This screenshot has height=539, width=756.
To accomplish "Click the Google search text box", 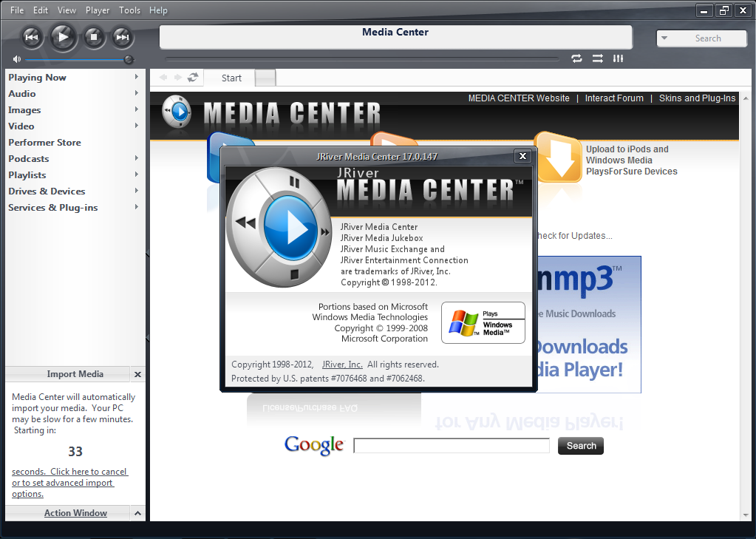I will pyautogui.click(x=452, y=445).
